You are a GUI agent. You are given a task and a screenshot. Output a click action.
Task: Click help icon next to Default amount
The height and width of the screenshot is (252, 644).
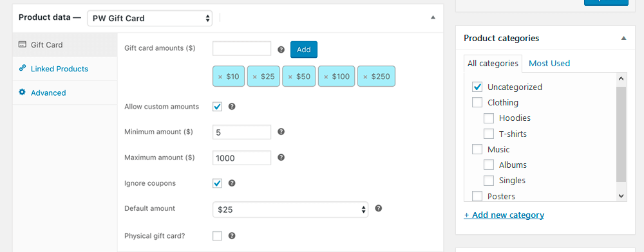pos(379,208)
